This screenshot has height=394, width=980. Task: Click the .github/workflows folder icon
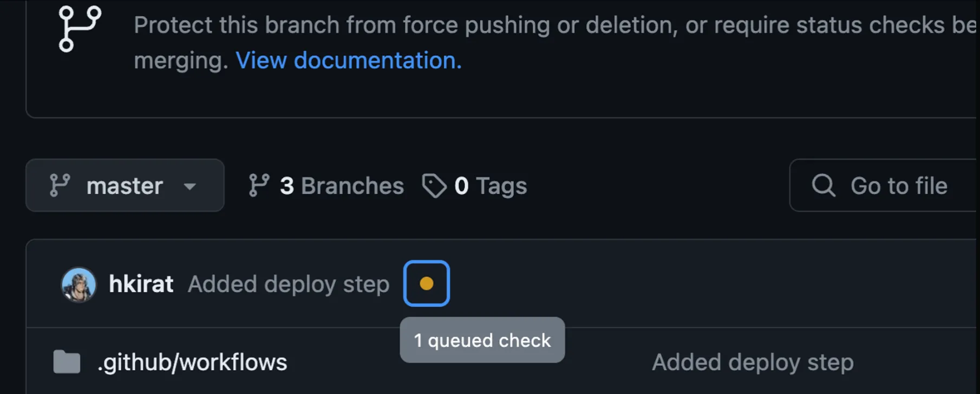(67, 362)
